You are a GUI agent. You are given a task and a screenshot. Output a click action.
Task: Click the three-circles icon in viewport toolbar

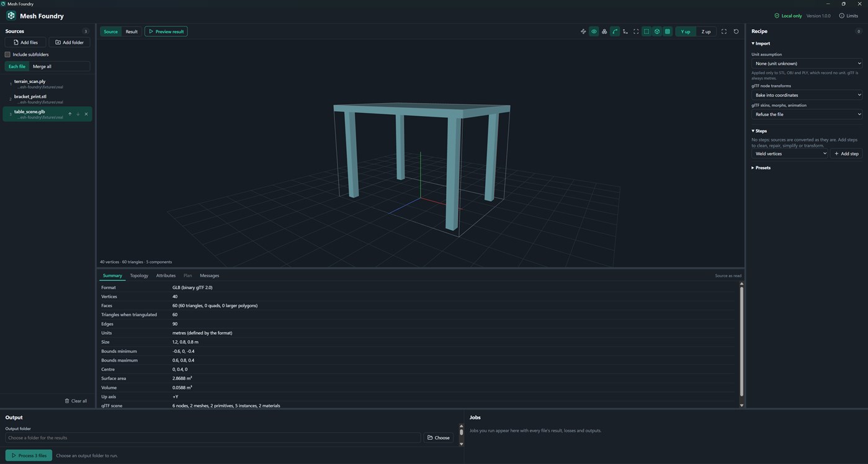tap(604, 32)
